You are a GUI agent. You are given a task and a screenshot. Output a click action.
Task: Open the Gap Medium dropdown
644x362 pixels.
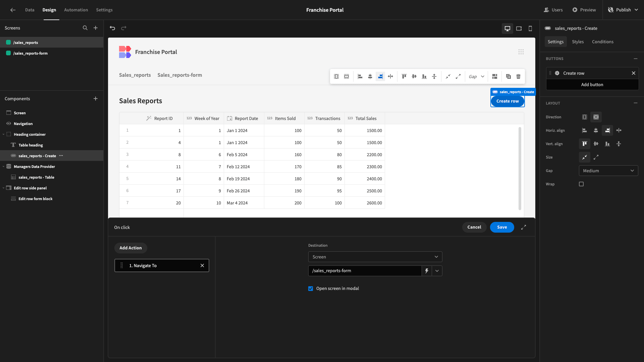[608, 171]
